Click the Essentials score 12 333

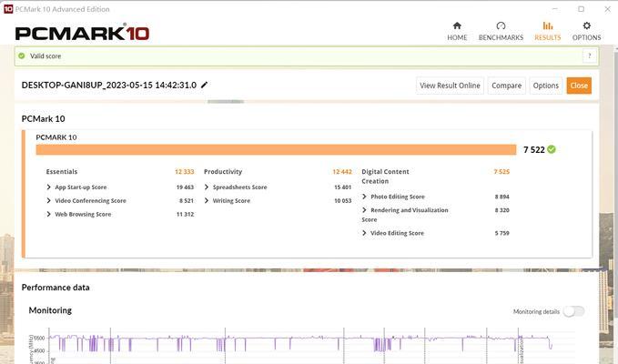click(x=185, y=172)
